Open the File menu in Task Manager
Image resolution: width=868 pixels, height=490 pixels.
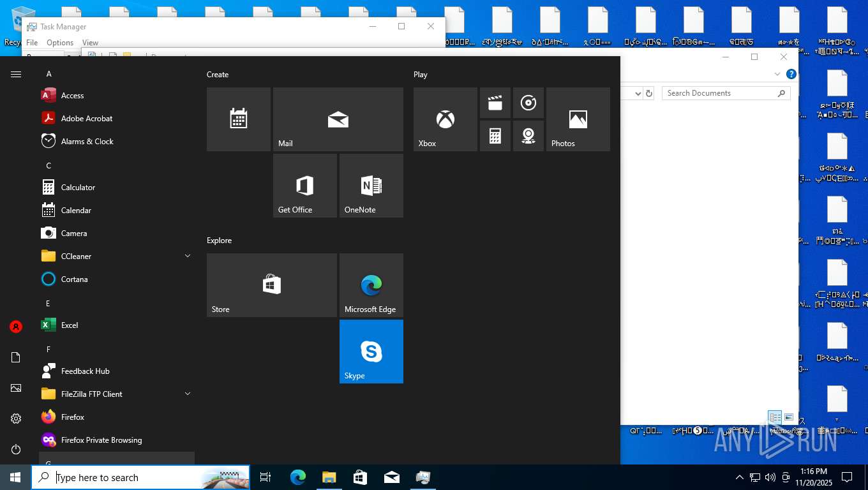coord(32,43)
